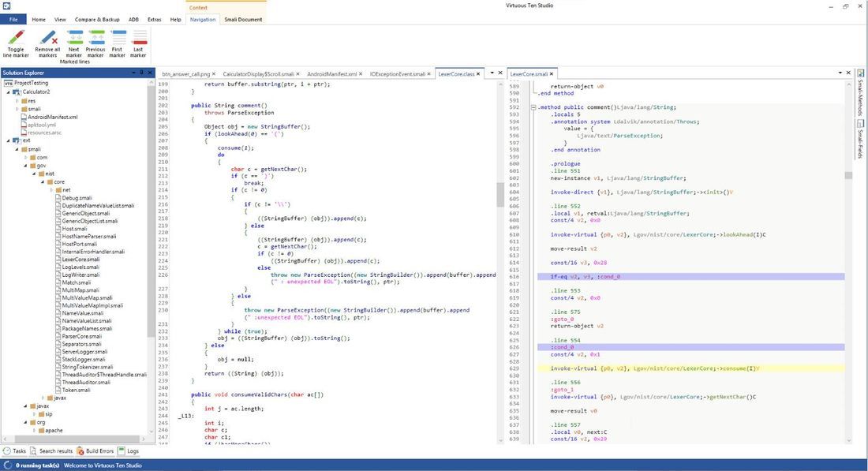Viewport: 868px width, 471px height.
Task: Go to the Previous marker
Action: [x=95, y=43]
